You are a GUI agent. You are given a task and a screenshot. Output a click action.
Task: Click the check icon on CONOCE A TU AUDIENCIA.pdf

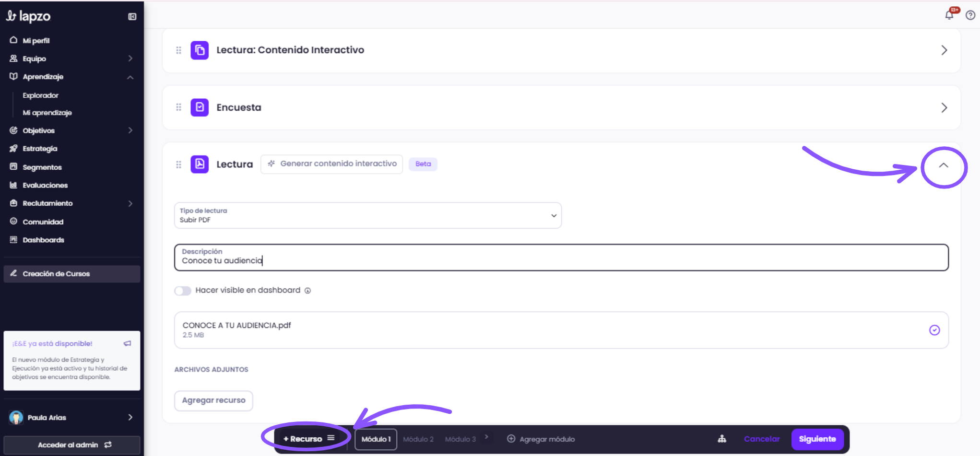click(x=934, y=330)
